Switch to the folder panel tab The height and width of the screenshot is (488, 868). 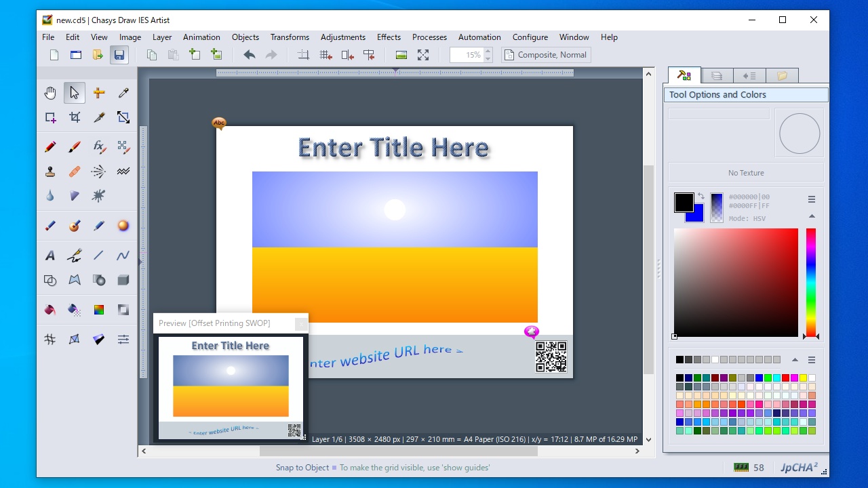[782, 76]
